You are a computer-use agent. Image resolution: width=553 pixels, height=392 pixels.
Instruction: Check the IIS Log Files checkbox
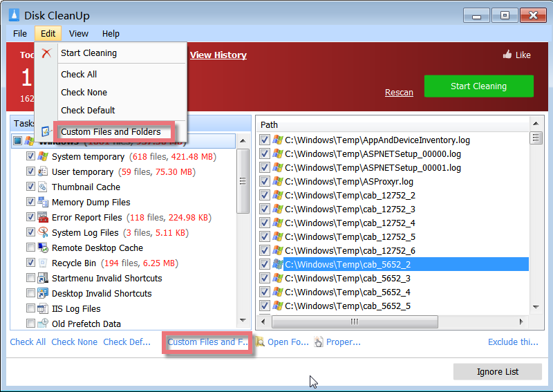pyautogui.click(x=30, y=308)
